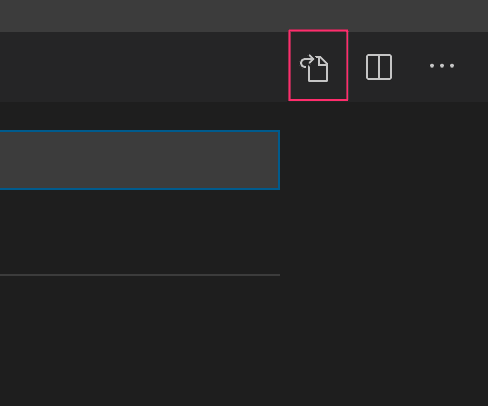Click the dark editor toolbar left of the icons
This screenshot has height=406, width=488.
[x=143, y=67]
